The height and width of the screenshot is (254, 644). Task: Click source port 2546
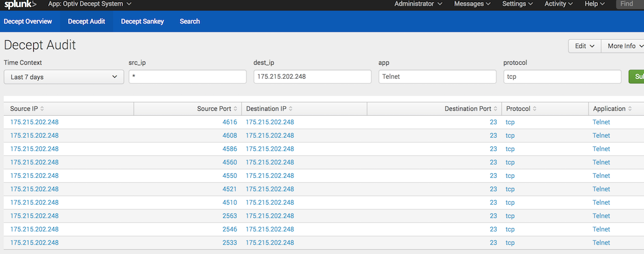pos(230,229)
